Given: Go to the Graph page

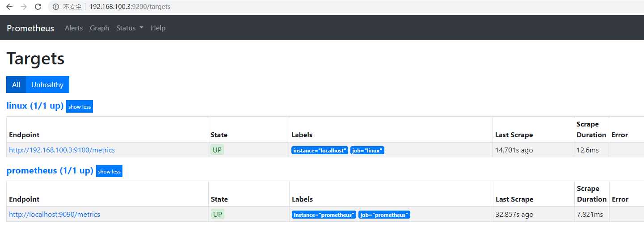Looking at the screenshot, I should tap(99, 28).
